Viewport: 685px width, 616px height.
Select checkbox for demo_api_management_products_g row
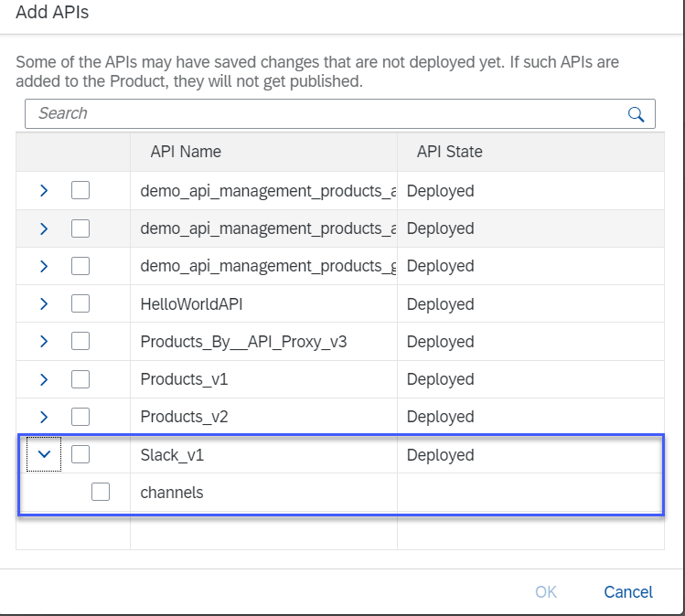pos(80,266)
